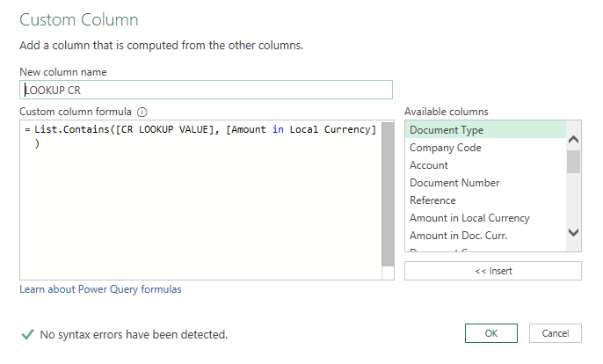Click the New column name field
This screenshot has height=364, width=603.
[x=206, y=90]
